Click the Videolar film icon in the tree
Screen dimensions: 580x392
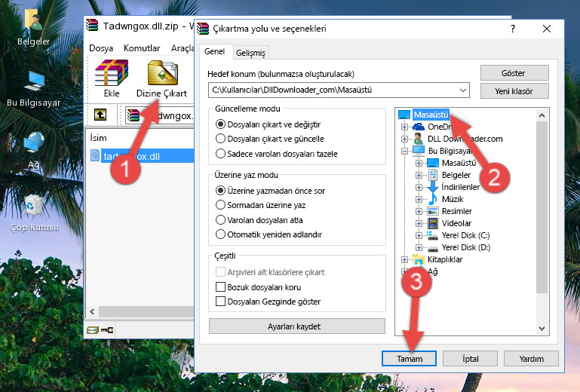pos(433,223)
